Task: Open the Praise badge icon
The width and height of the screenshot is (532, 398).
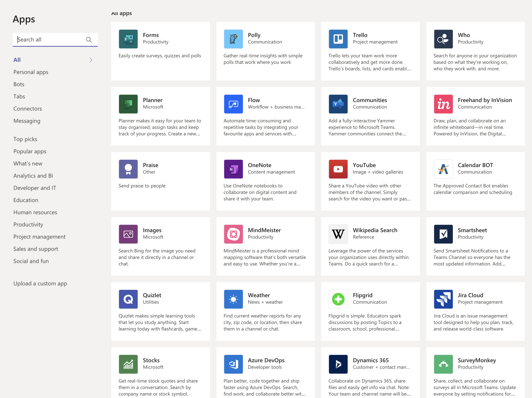Action: [128, 169]
